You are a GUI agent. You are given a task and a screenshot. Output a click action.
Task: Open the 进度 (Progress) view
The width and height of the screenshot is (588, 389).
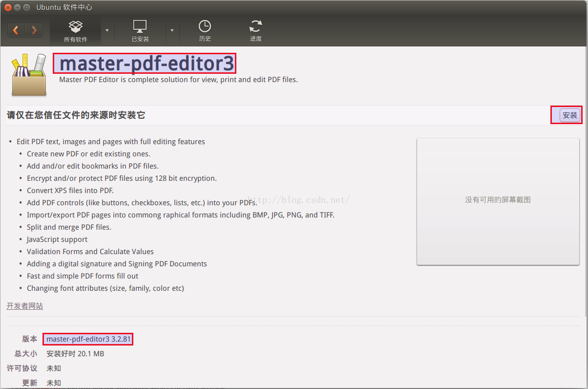(x=256, y=31)
